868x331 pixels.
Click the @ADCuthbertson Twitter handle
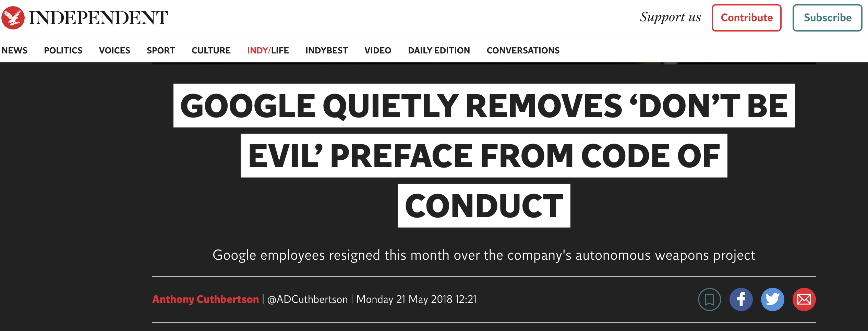tap(308, 299)
